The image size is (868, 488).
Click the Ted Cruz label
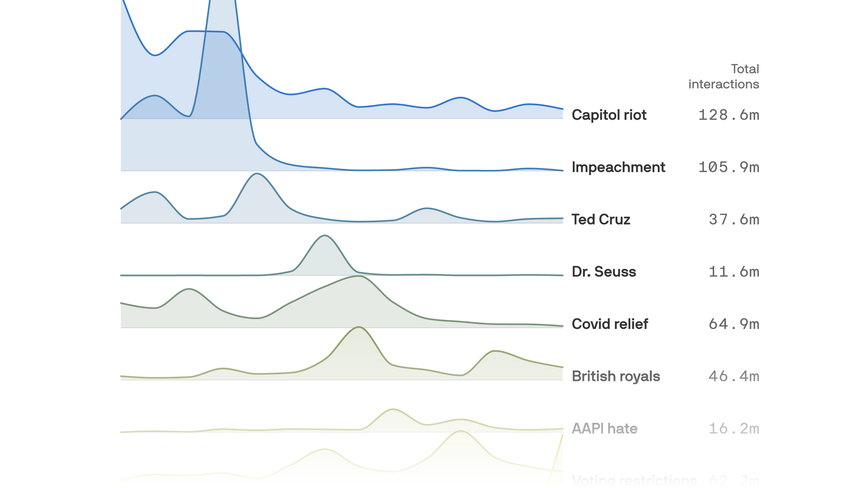pos(600,220)
